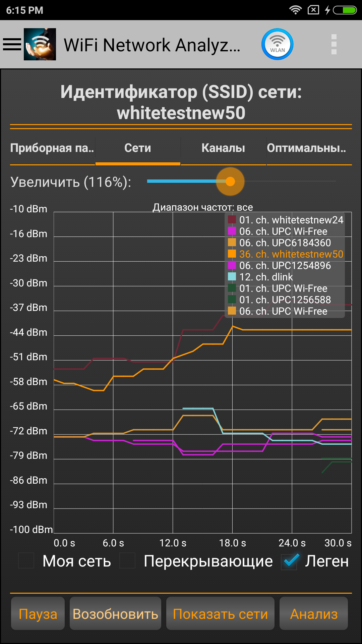Open the hamburger navigation menu

pyautogui.click(x=12, y=44)
